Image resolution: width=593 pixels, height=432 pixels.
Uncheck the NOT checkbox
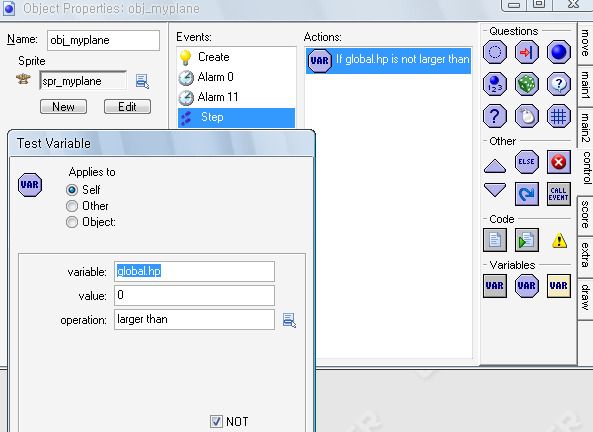click(x=216, y=421)
